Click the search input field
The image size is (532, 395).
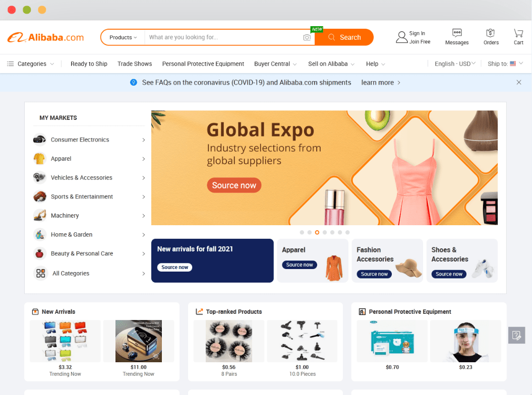pyautogui.click(x=224, y=37)
